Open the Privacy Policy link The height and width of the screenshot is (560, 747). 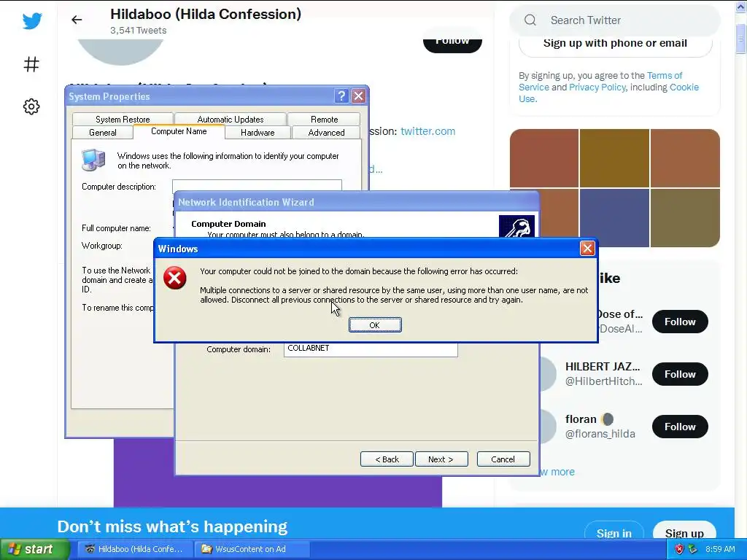[597, 87]
